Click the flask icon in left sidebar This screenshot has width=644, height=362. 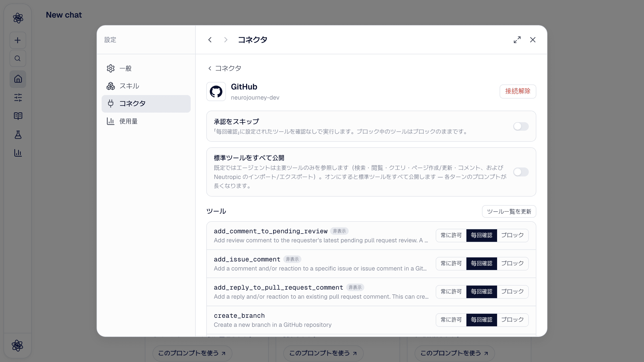tap(18, 134)
